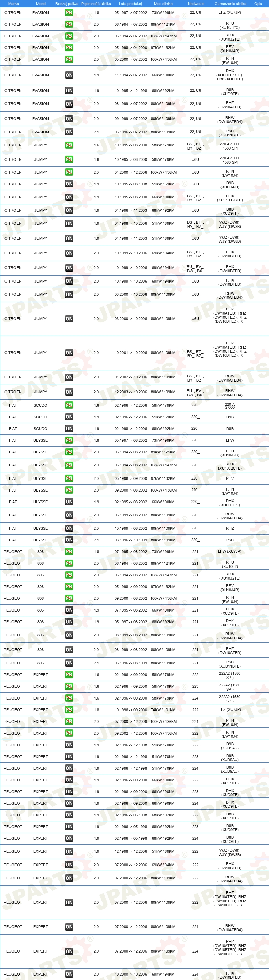269x980 pixels.
Task: Click diesel ON icon, Fiat Ulysse 1.9 row
Action: tap(69, 502)
